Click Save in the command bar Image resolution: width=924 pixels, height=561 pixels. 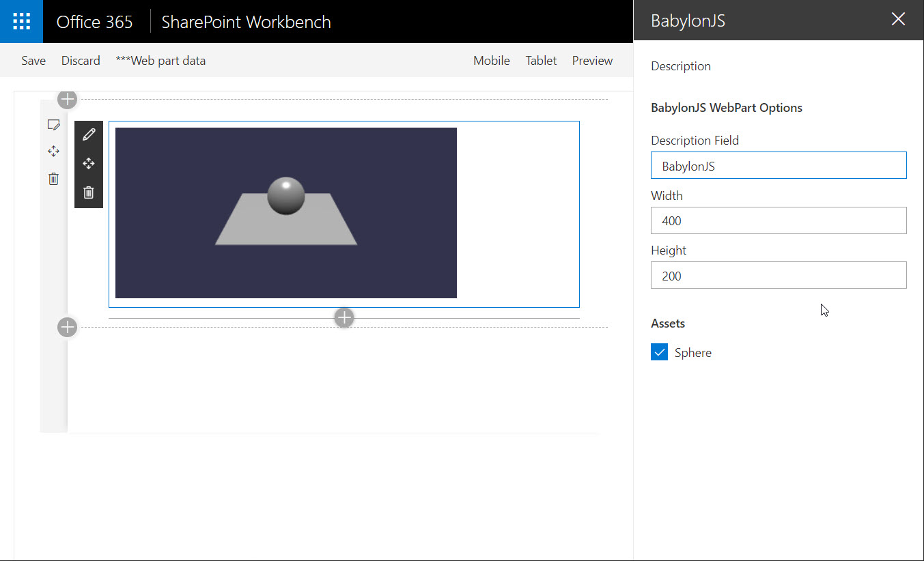pyautogui.click(x=33, y=61)
